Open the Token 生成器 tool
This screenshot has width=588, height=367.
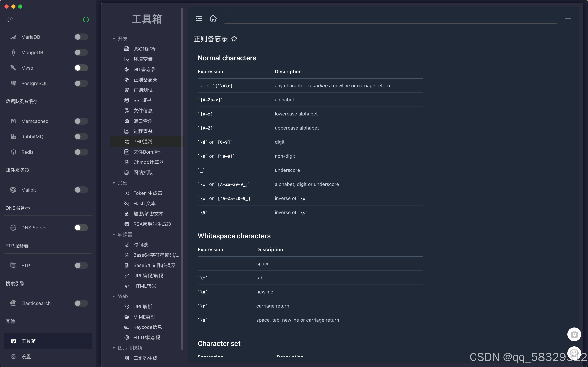pyautogui.click(x=148, y=193)
